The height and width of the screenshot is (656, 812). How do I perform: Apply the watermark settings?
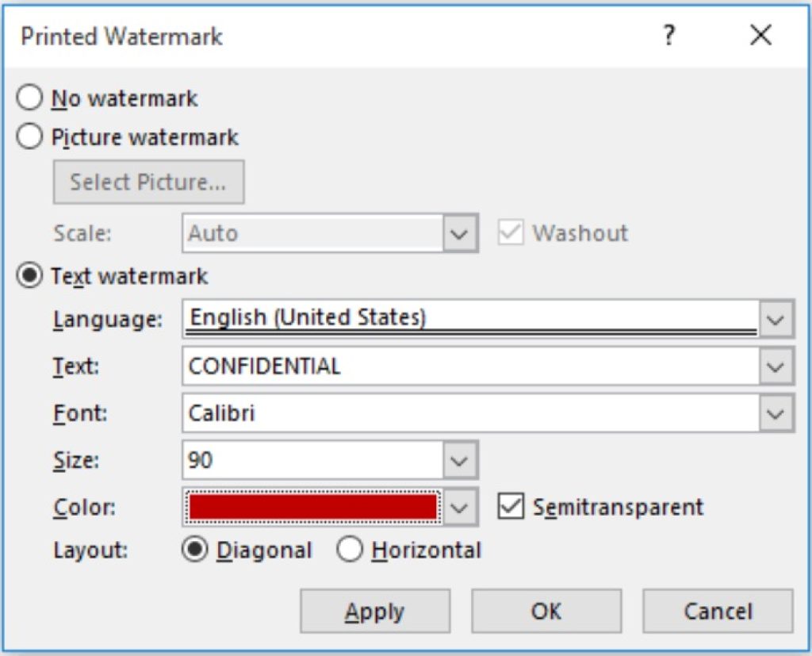point(375,610)
